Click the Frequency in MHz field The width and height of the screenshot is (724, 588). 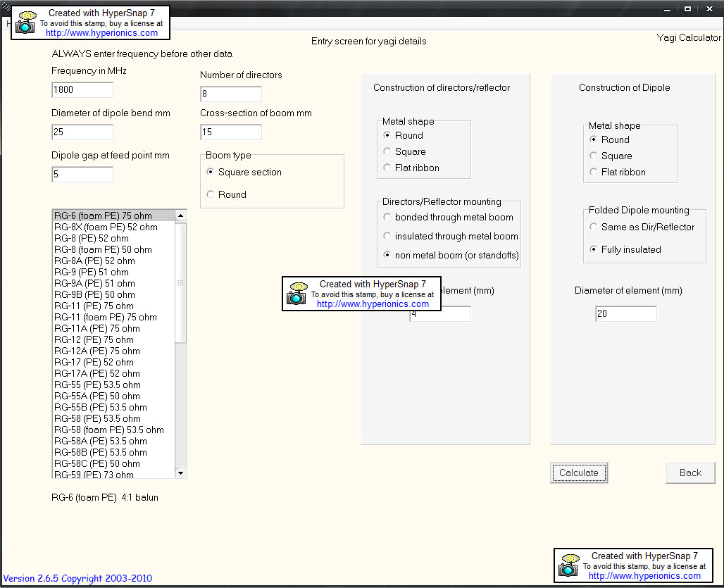coord(82,89)
